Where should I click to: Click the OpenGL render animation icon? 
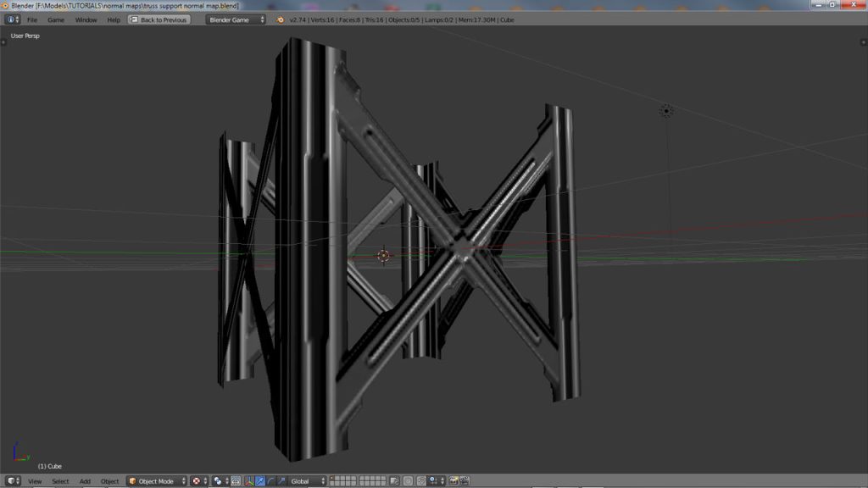point(464,480)
